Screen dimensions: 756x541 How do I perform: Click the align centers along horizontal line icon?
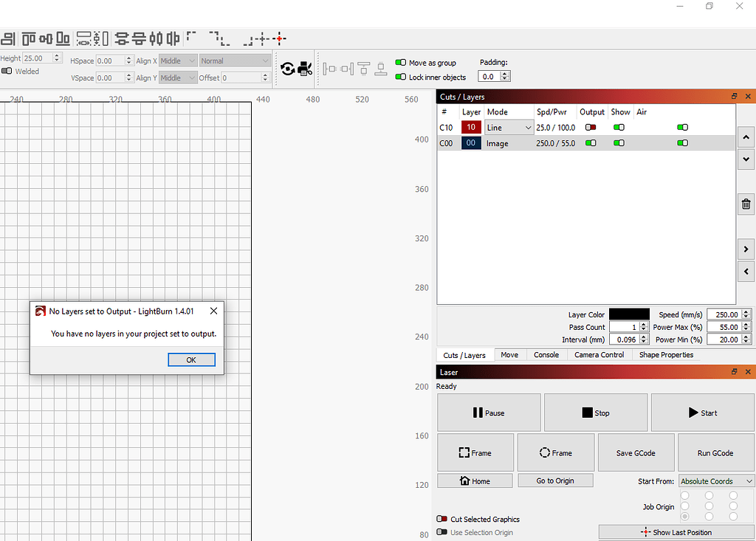point(47,38)
